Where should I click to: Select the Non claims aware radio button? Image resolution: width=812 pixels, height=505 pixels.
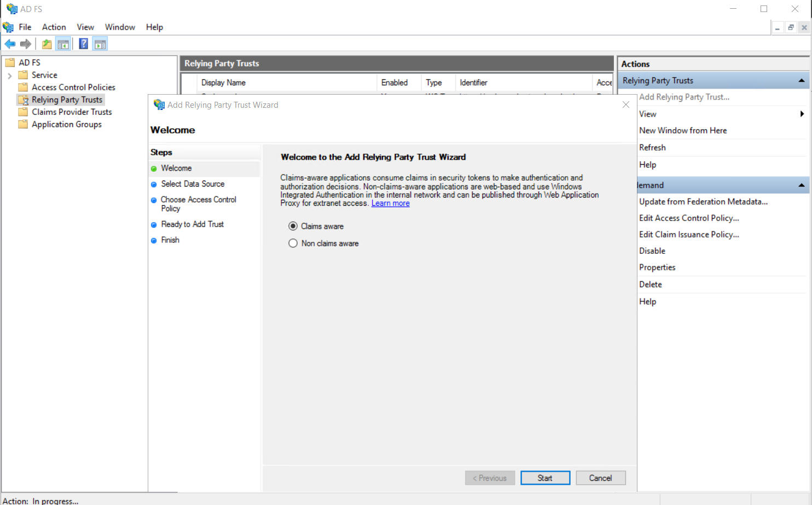click(293, 243)
